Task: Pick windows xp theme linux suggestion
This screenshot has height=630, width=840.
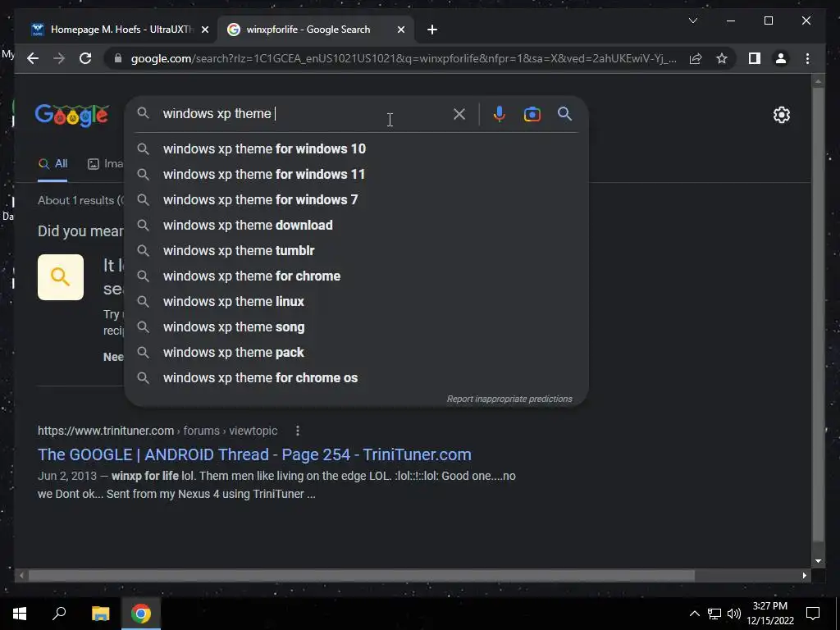Action: 356,302
